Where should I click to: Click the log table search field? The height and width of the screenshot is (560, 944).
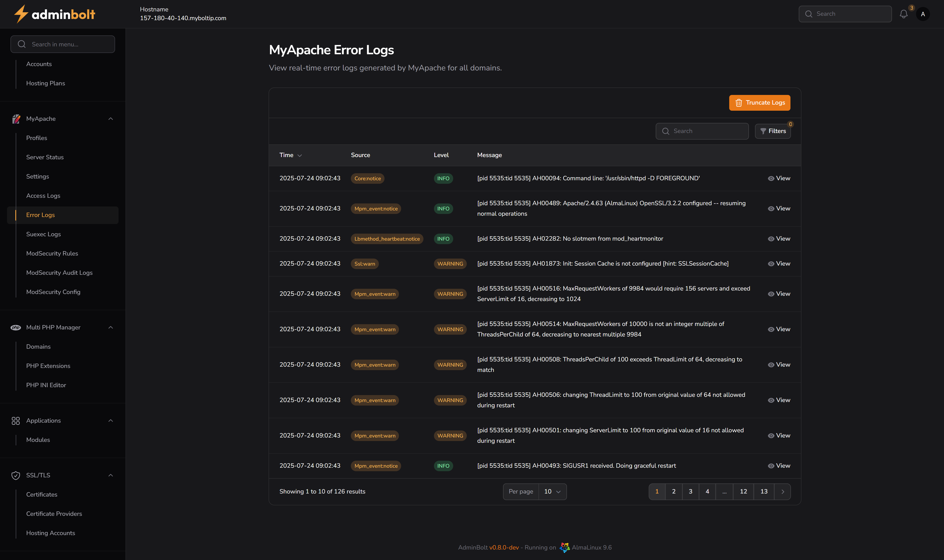point(702,131)
